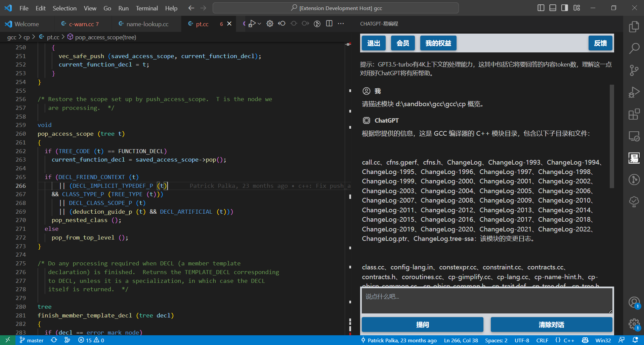Click the Explorer files icon

tap(634, 27)
